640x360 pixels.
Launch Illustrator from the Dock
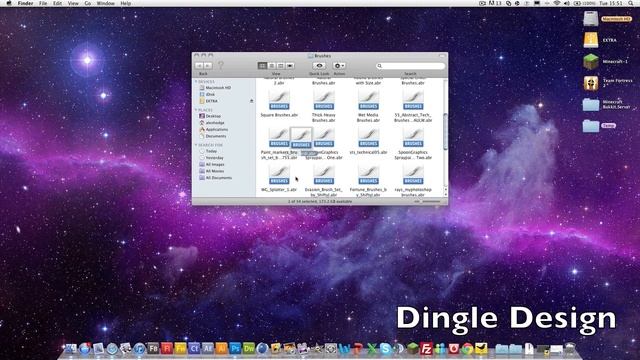(x=221, y=349)
